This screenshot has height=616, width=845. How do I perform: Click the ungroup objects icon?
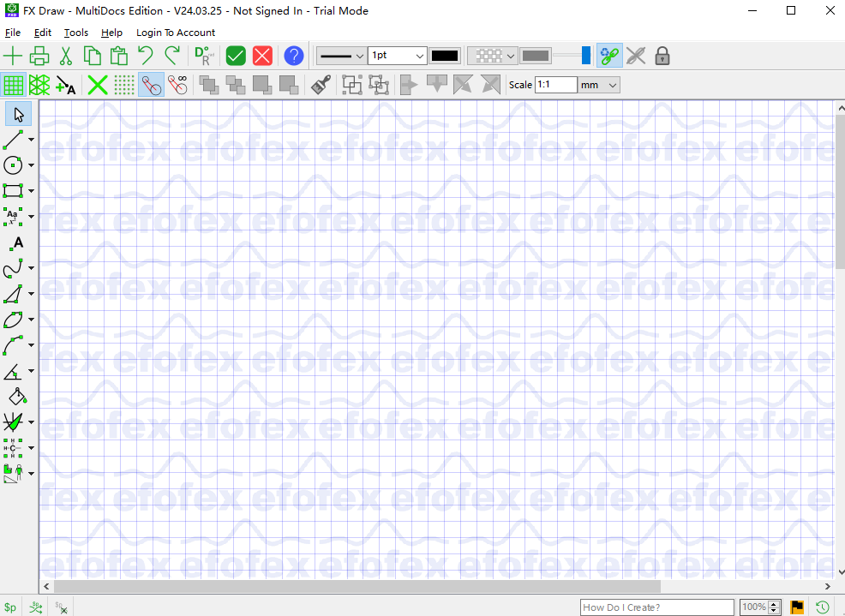pyautogui.click(x=379, y=85)
